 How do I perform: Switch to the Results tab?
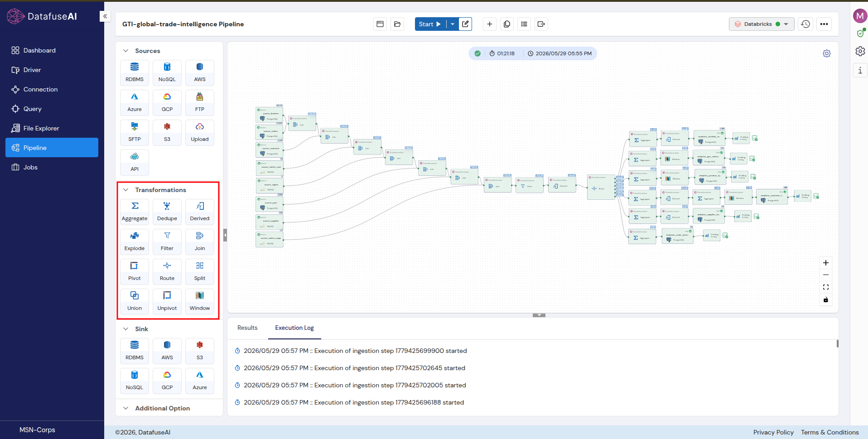coord(247,328)
